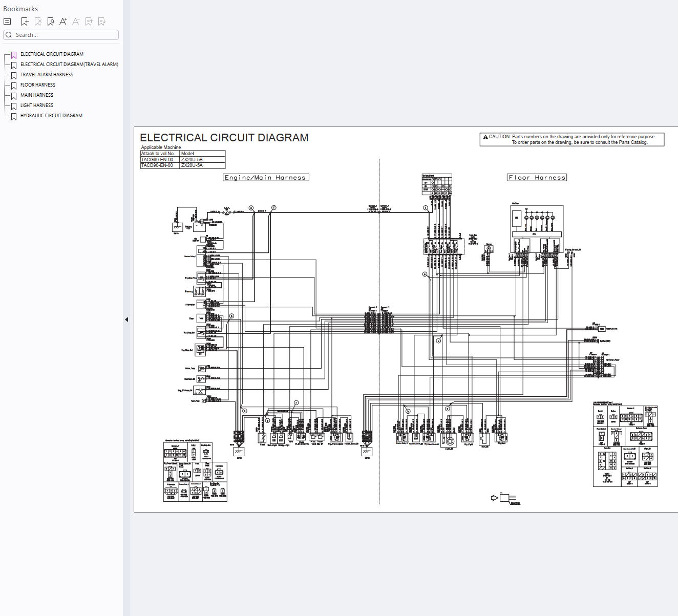Image resolution: width=678 pixels, height=616 pixels.
Task: Open the ELECTRICAL CIRCUIT DIAGRAM bookmark
Action: point(52,54)
